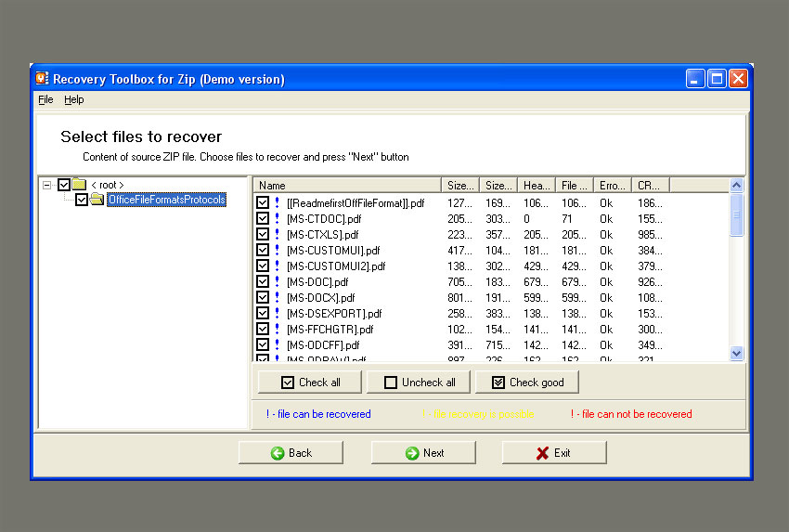Image resolution: width=789 pixels, height=532 pixels.
Task: Open the File menu
Action: coord(45,99)
